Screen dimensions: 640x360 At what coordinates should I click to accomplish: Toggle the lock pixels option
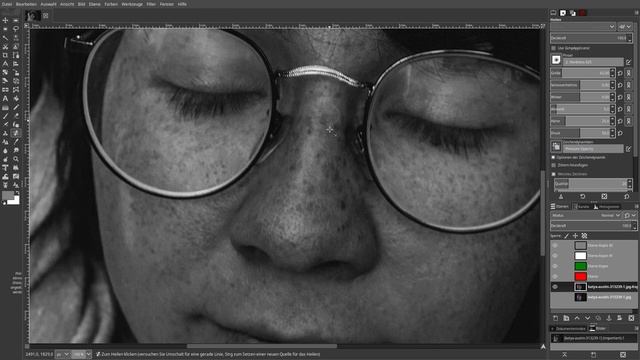point(567,236)
